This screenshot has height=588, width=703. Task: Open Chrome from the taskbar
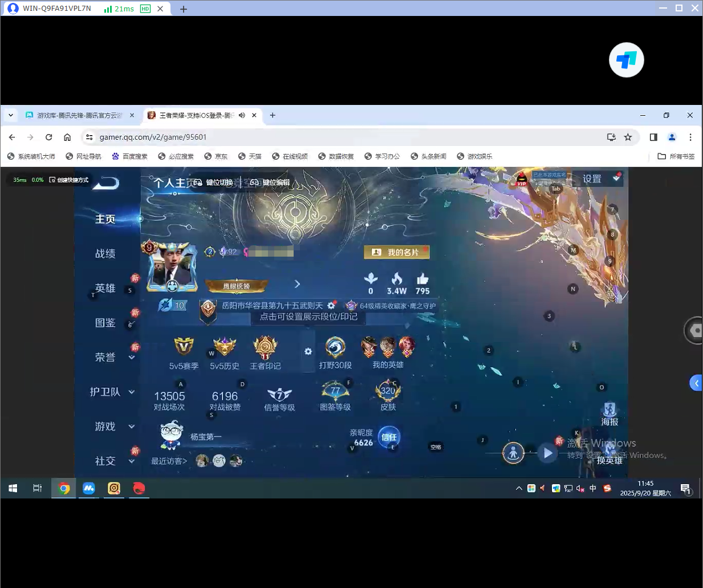click(x=64, y=488)
